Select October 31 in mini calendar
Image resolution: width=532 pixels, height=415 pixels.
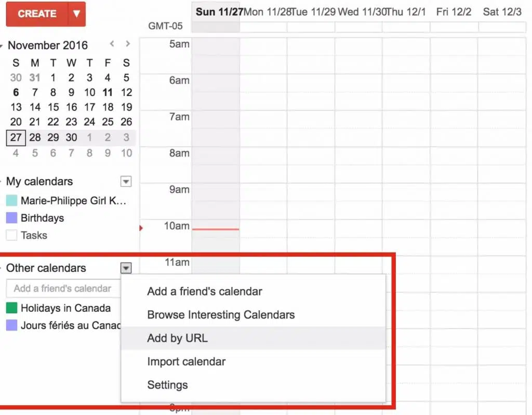click(35, 78)
